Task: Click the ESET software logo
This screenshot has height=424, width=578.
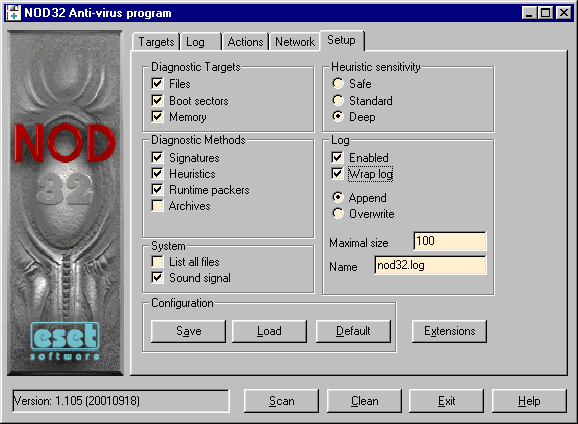Action: pos(65,341)
